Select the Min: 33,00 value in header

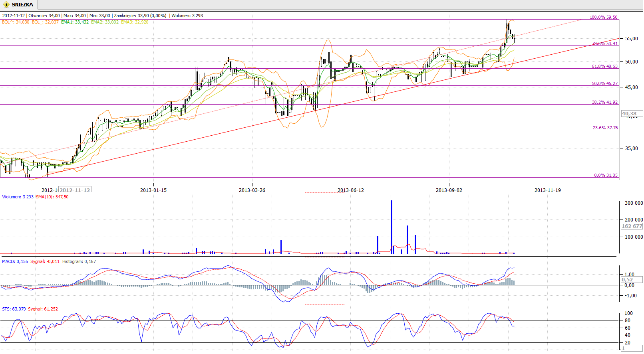pyautogui.click(x=99, y=16)
